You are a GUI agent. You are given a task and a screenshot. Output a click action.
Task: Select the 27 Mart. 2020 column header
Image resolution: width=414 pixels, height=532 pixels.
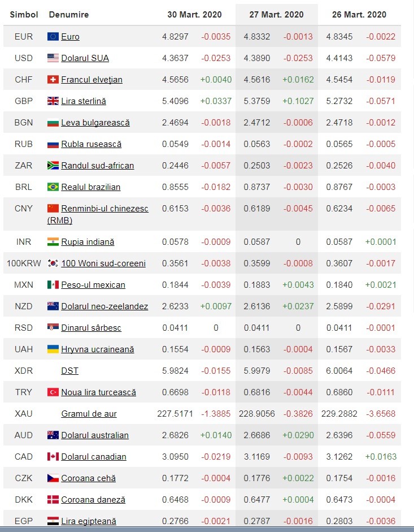(x=276, y=15)
